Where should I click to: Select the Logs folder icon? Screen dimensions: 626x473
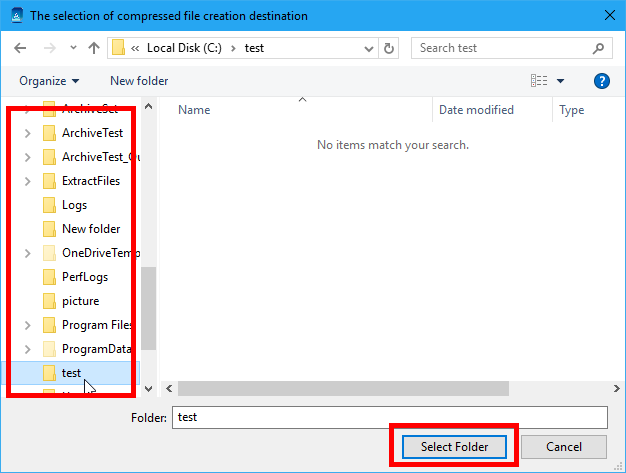tap(50, 205)
